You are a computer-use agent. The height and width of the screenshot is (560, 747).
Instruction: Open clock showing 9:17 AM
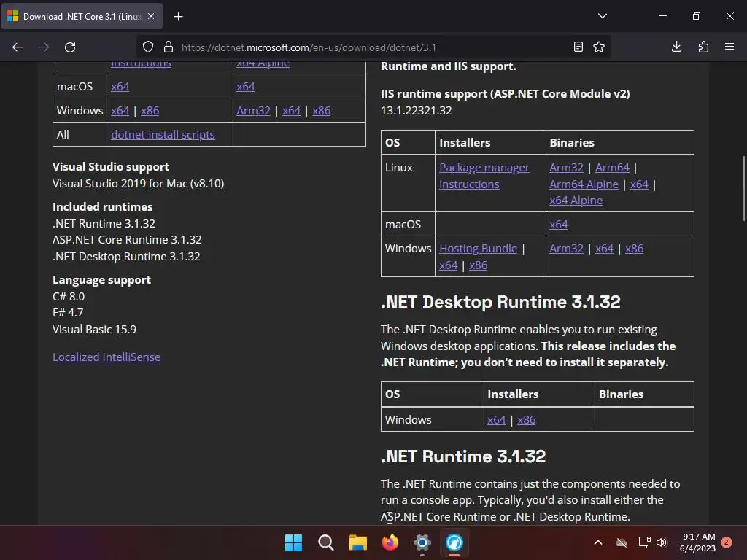tap(698, 542)
